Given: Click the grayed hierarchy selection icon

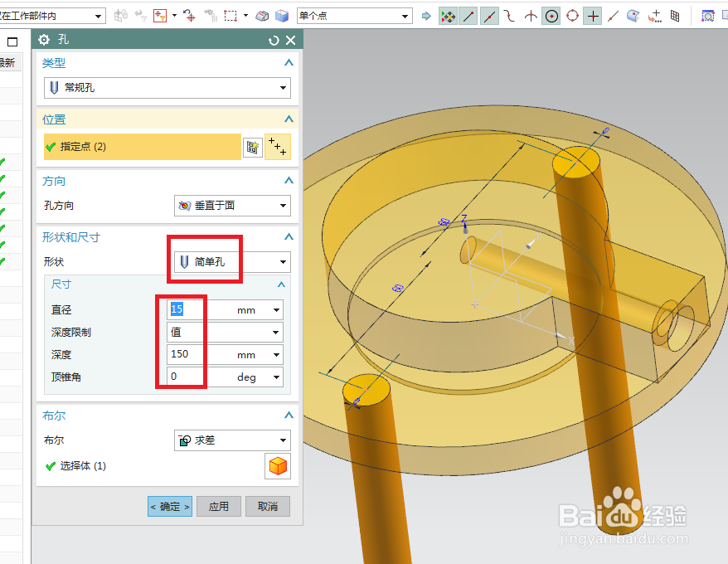Looking at the screenshot, I should [211, 17].
